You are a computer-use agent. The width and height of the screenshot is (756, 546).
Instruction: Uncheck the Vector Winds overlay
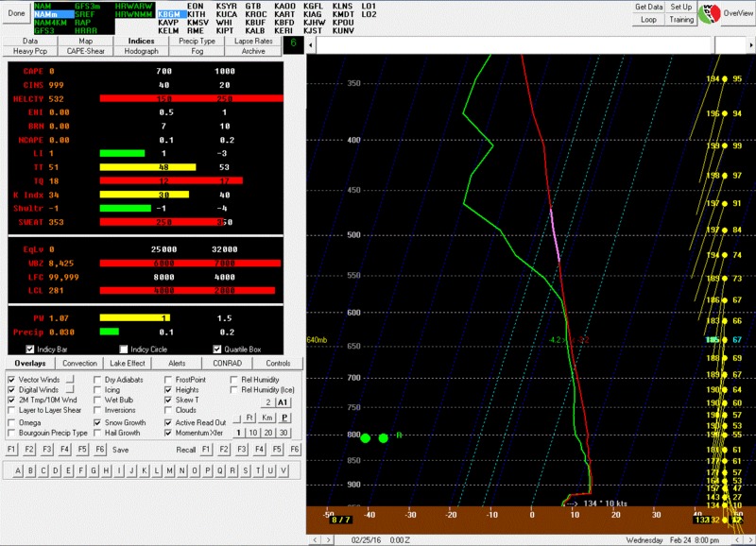point(11,380)
